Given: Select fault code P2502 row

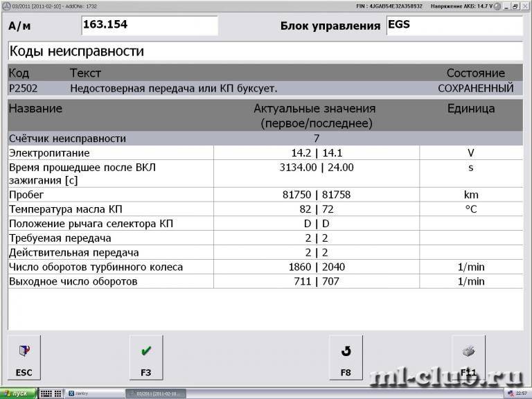Looking at the screenshot, I should click(x=265, y=89).
